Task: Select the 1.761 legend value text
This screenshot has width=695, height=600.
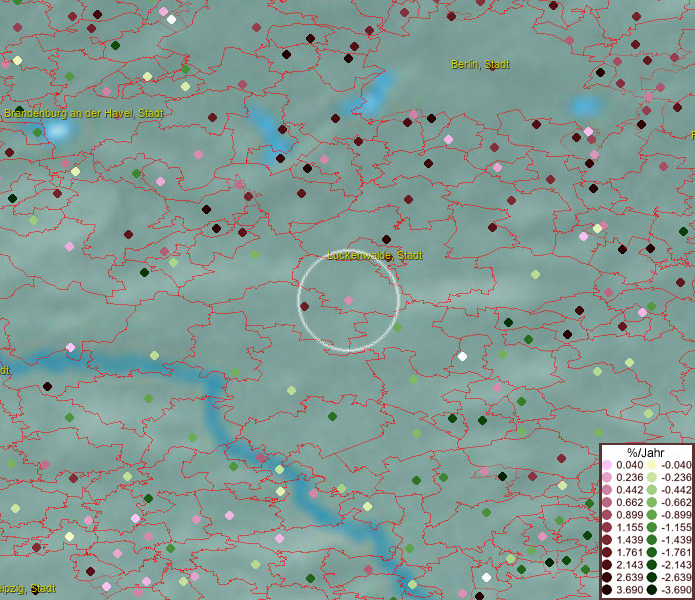Action: [629, 553]
